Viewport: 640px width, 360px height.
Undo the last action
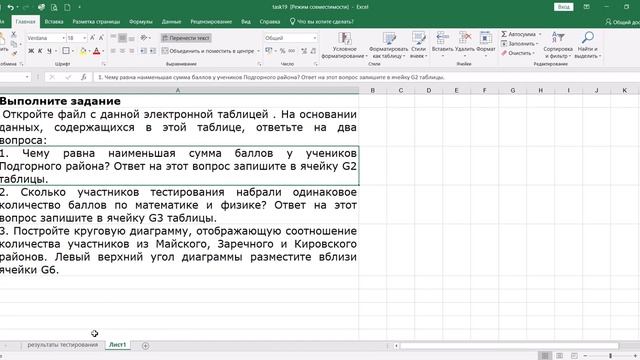pyautogui.click(x=11, y=7)
